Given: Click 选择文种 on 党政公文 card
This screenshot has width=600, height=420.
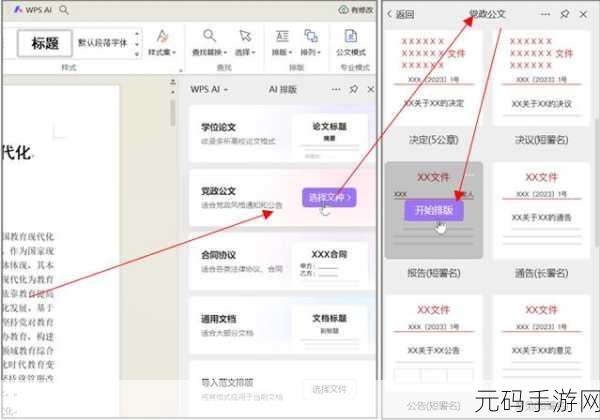Looking at the screenshot, I should [329, 197].
